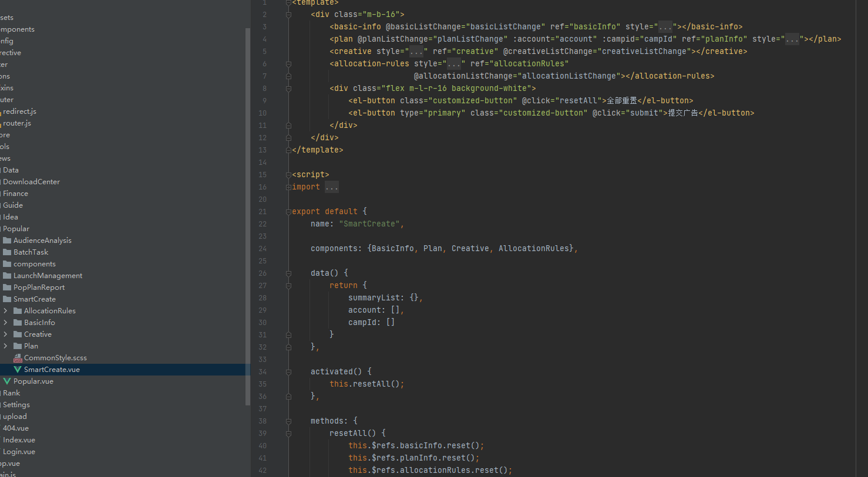The height and width of the screenshot is (477, 868).
Task: Expand the AllocationRules folder chevron
Action: [x=5, y=311]
